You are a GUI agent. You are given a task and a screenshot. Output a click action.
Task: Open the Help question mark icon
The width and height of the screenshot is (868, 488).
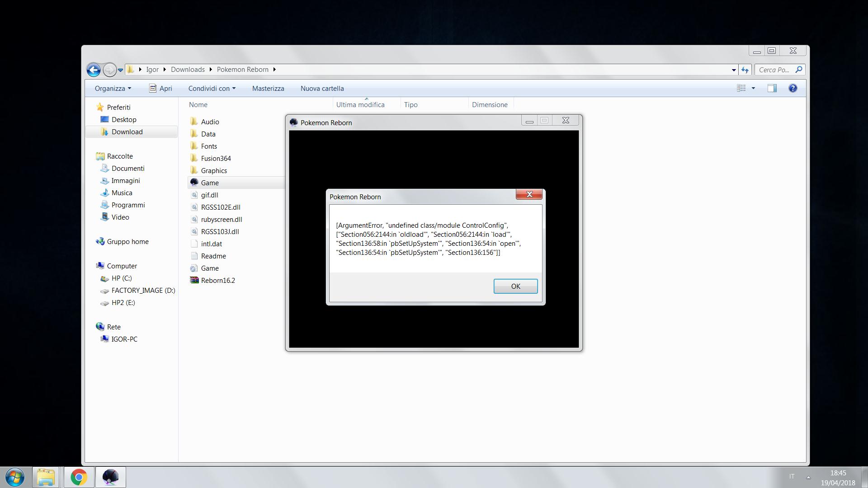pyautogui.click(x=793, y=89)
